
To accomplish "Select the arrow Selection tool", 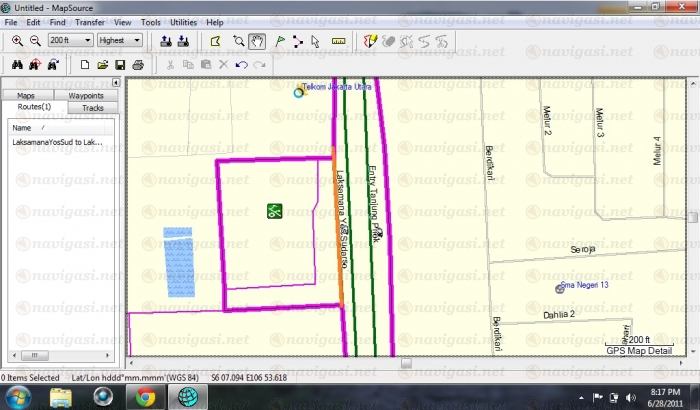I will (x=315, y=41).
